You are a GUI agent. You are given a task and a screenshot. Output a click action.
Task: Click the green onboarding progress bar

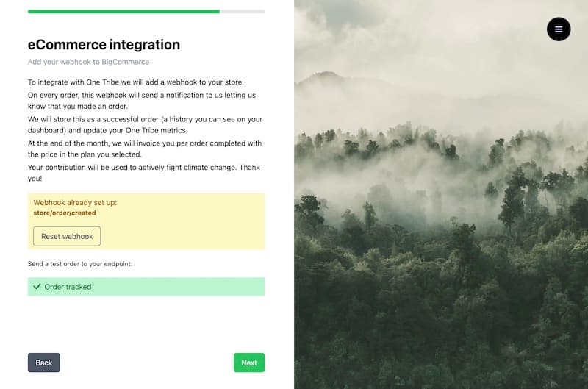123,12
